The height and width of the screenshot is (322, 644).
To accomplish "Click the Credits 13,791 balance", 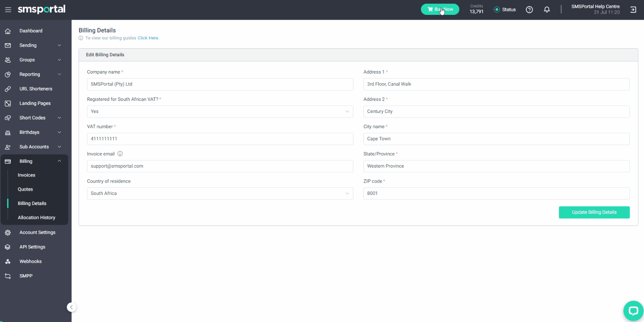I will (x=477, y=9).
